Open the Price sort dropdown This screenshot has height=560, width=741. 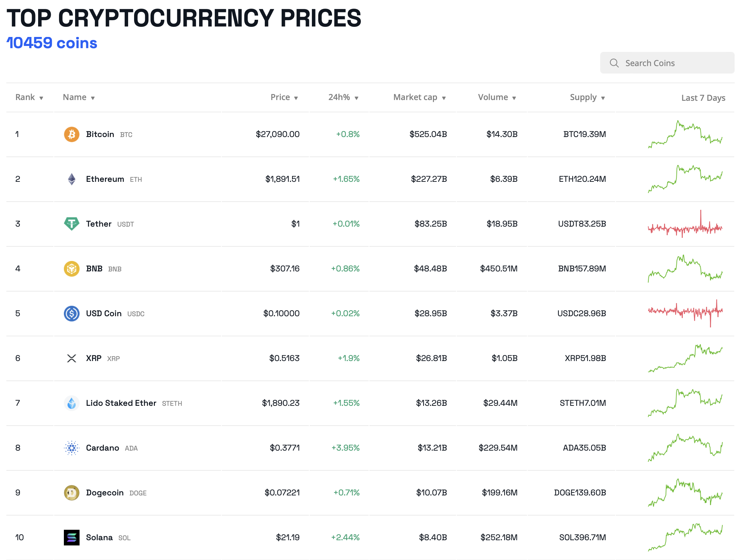(296, 97)
